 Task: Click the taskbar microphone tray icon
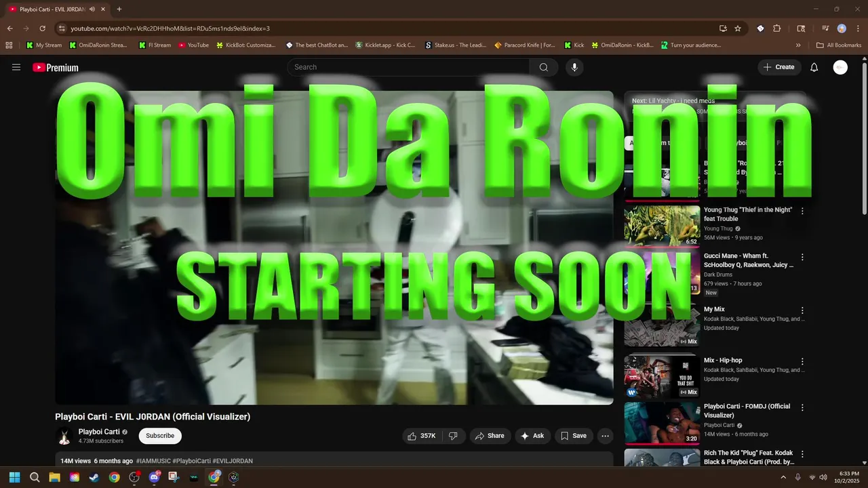tap(797, 477)
